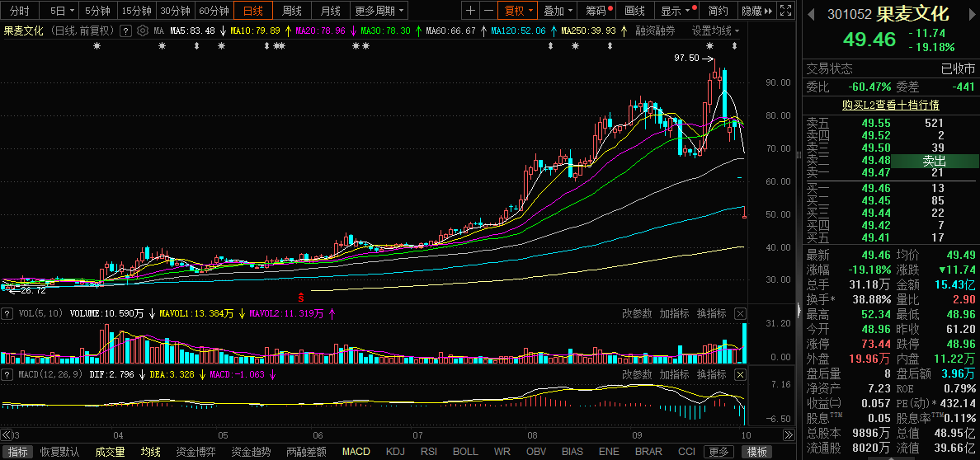Open chart help question mark next to 果麦文化

coord(125,31)
